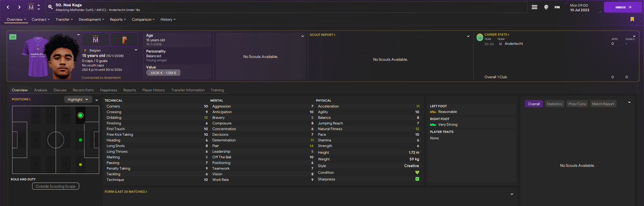
Task: Switch to the Player History tab
Action: (x=153, y=90)
